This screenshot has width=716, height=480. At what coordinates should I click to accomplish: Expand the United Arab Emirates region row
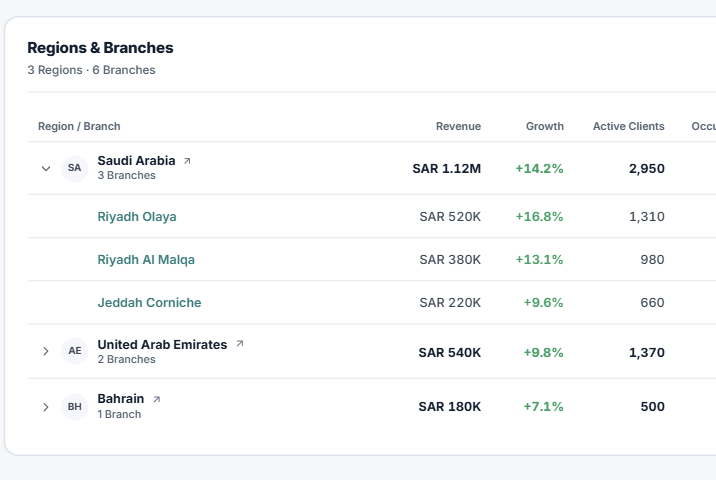pos(46,351)
